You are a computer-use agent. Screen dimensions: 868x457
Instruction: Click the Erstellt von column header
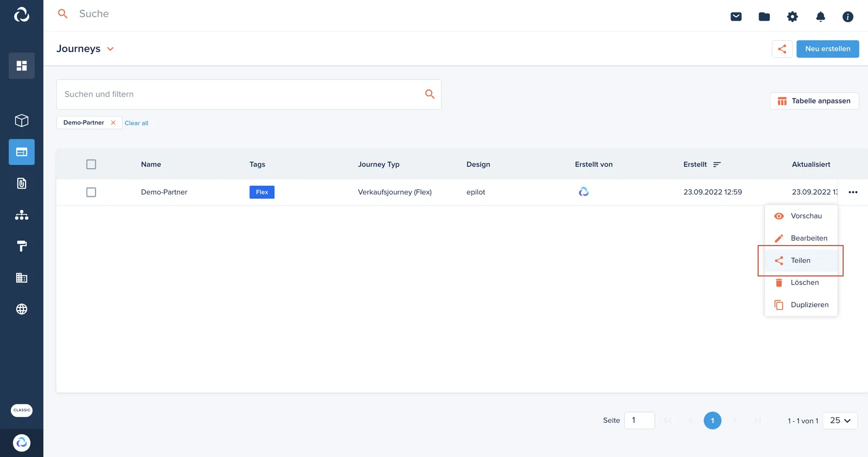tap(594, 164)
